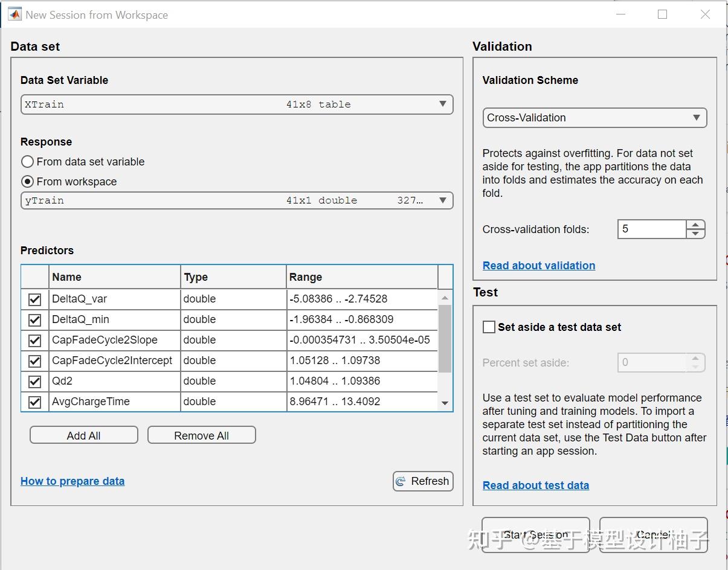Close the New Session dialog
The width and height of the screenshot is (728, 570).
(705, 14)
